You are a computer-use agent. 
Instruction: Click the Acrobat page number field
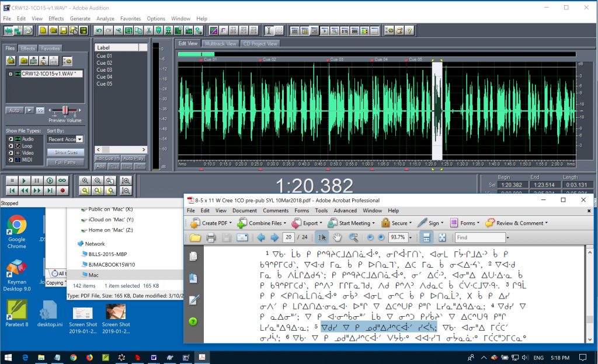point(288,237)
